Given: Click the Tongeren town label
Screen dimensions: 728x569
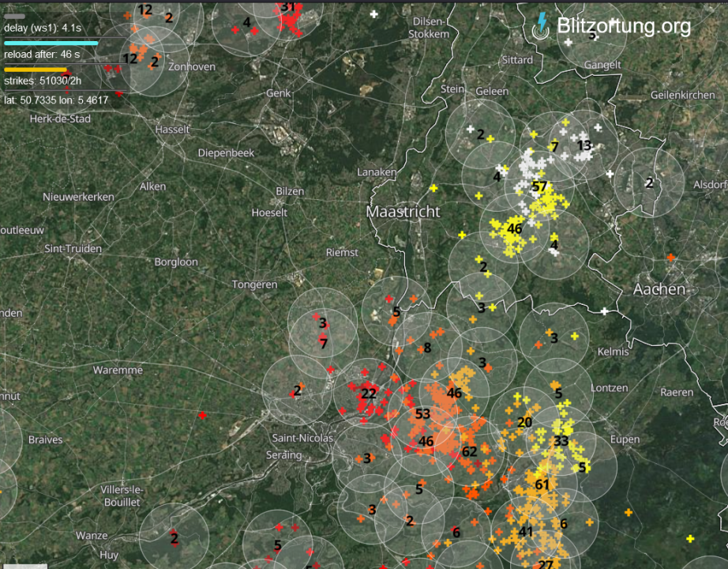Looking at the screenshot, I should point(254,284).
